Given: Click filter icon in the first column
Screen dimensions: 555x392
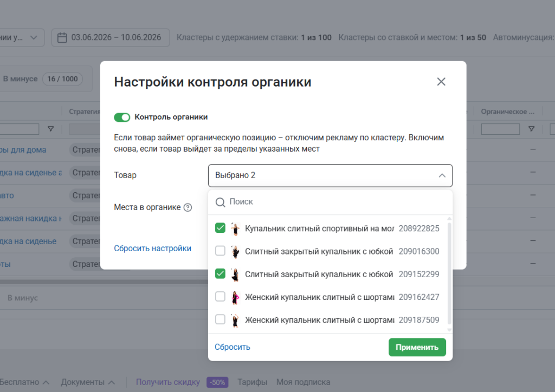Looking at the screenshot, I should click(50, 129).
